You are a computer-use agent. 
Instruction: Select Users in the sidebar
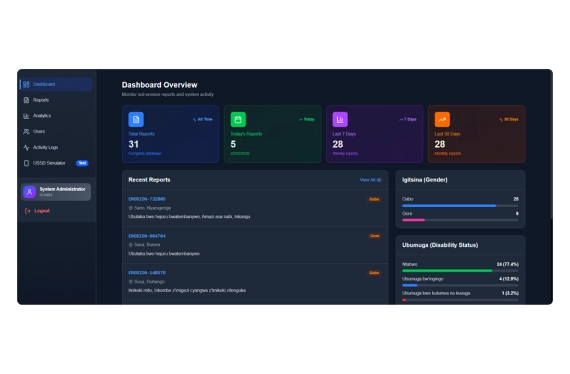coord(56,132)
